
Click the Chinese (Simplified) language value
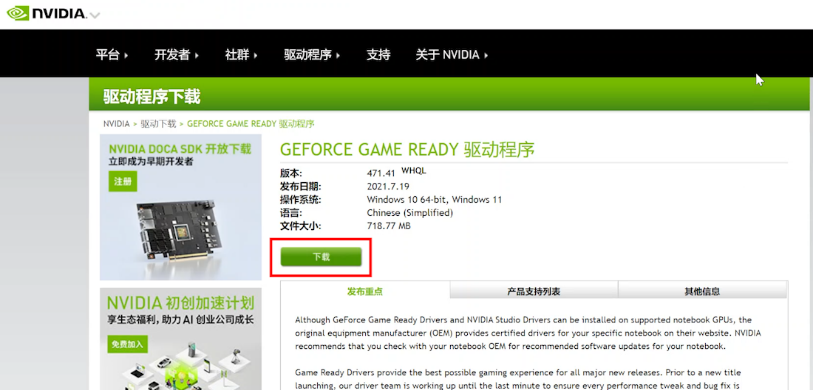(410, 213)
